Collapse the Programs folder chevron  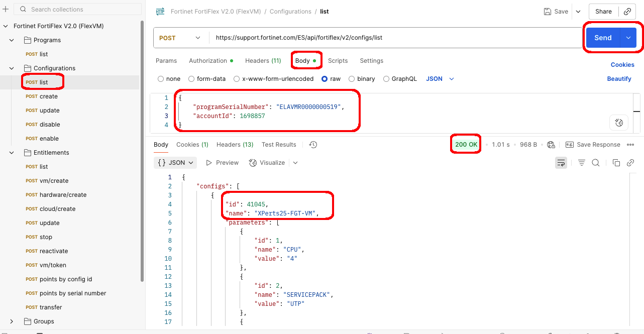pyautogui.click(x=12, y=40)
